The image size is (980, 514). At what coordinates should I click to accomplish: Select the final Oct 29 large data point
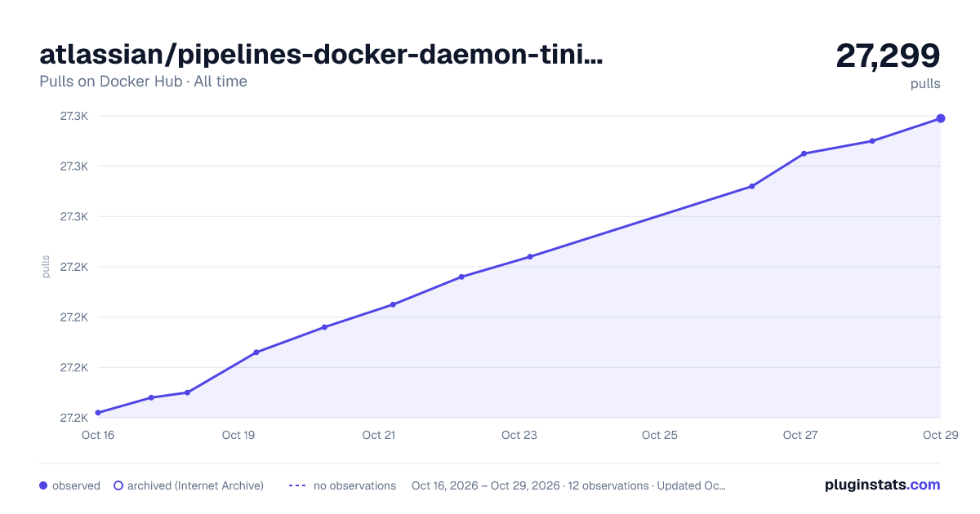941,118
